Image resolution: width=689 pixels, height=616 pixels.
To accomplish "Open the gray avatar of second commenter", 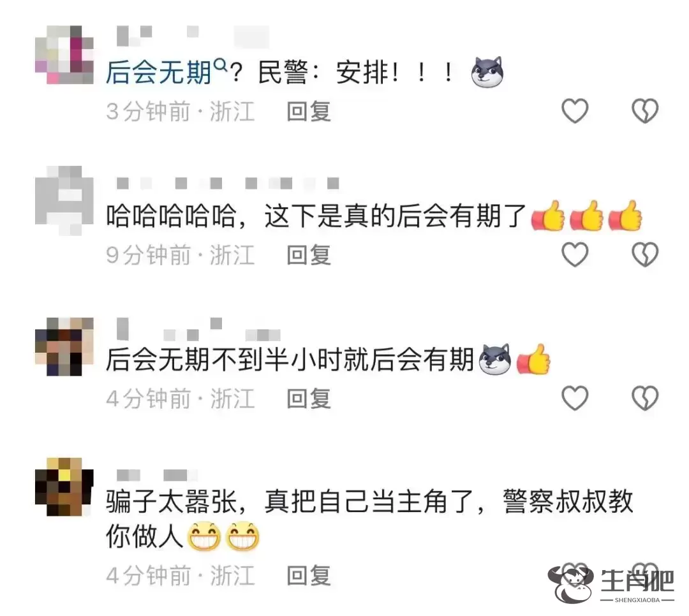I will click(x=64, y=200).
